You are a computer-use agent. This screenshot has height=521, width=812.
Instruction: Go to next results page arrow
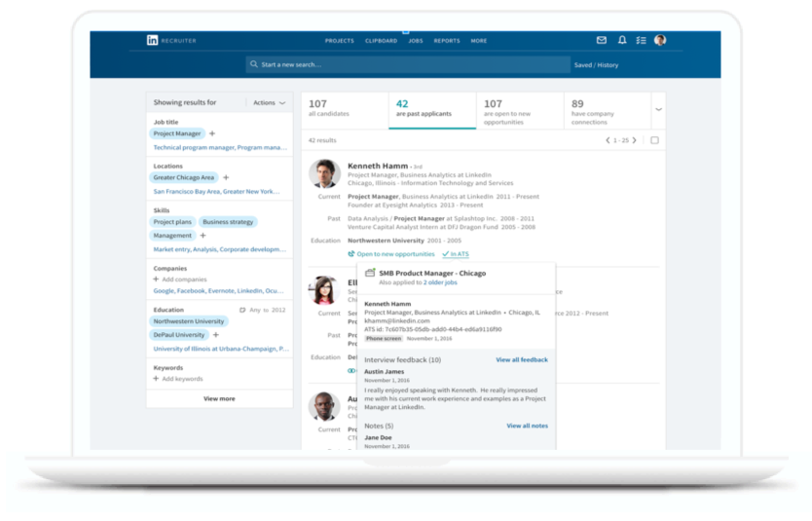click(x=635, y=140)
